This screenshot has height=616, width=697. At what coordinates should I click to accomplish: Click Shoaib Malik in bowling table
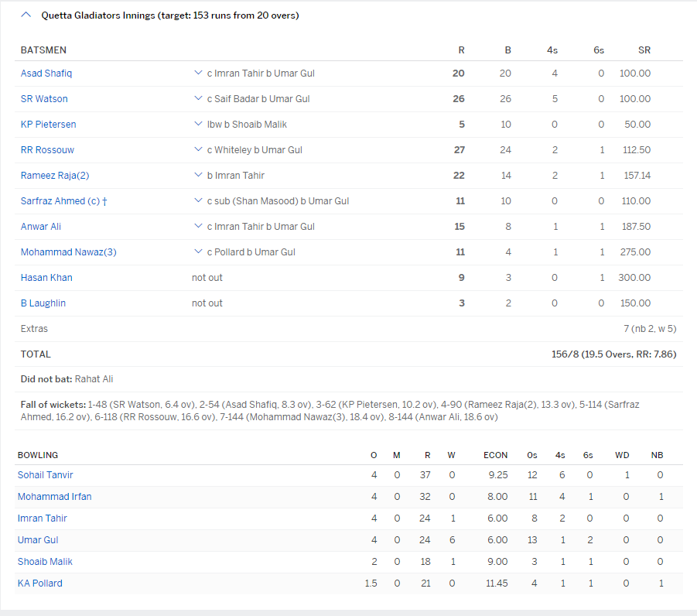(x=45, y=562)
